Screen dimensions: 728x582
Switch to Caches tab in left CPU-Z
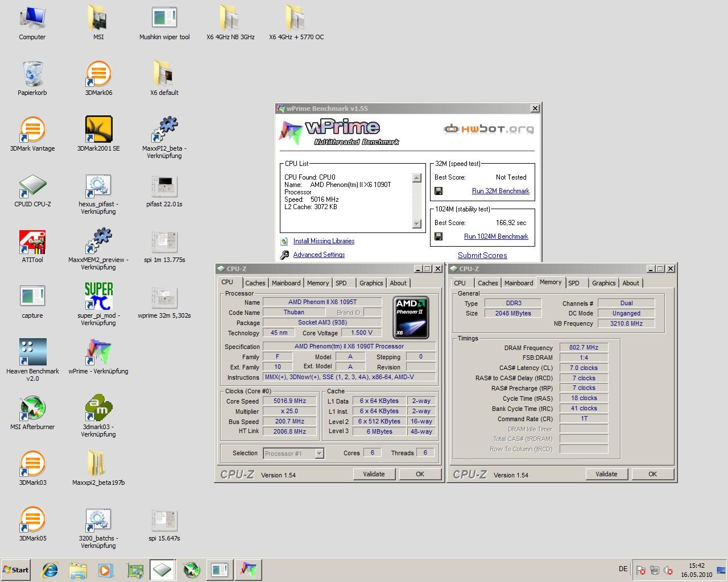pos(255,283)
